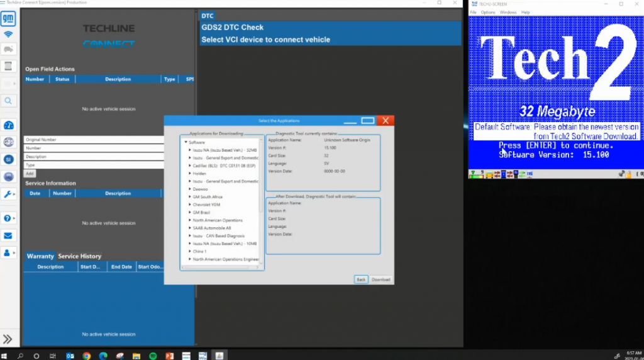Image resolution: width=644 pixels, height=360 pixels.
Task: Click the applications tree horizontal scrollbar
Action: 220,267
